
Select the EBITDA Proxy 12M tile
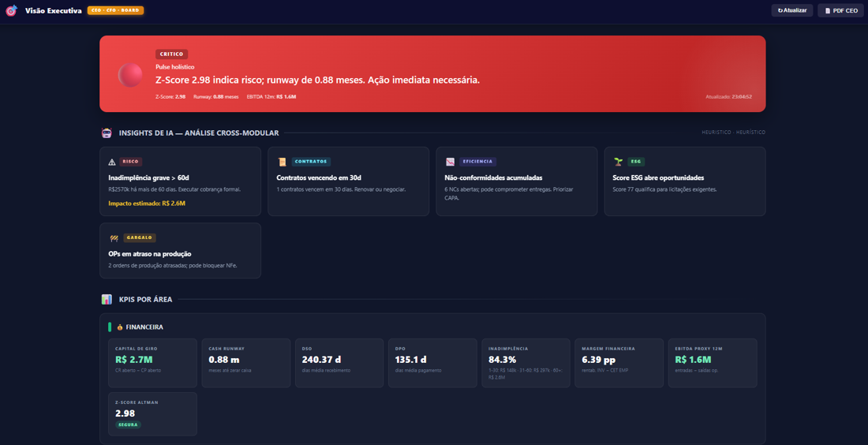point(713,363)
